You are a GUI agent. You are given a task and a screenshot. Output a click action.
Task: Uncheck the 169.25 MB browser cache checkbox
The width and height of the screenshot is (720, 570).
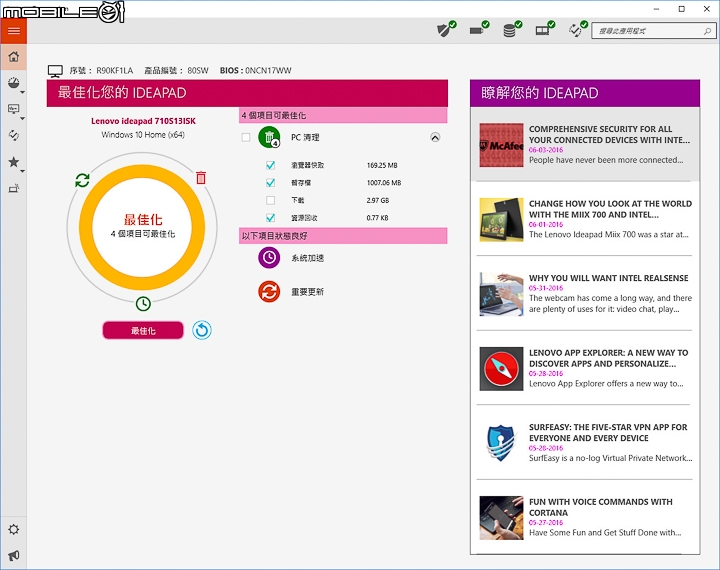pyautogui.click(x=271, y=165)
